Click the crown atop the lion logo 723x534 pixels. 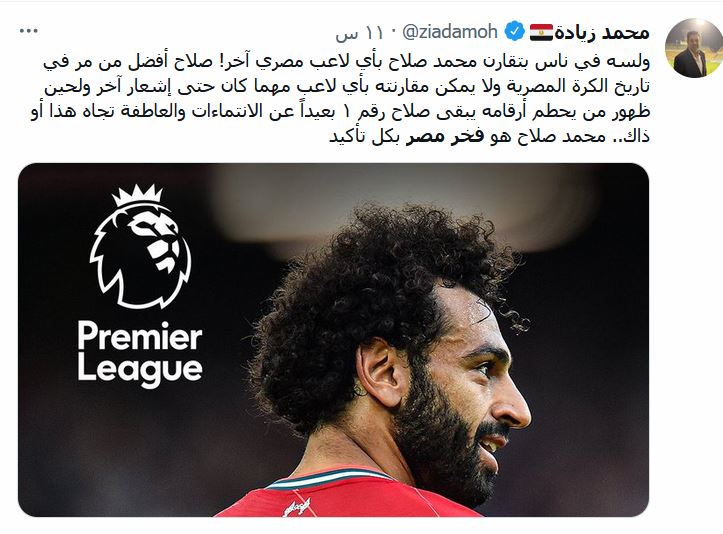tap(138, 196)
